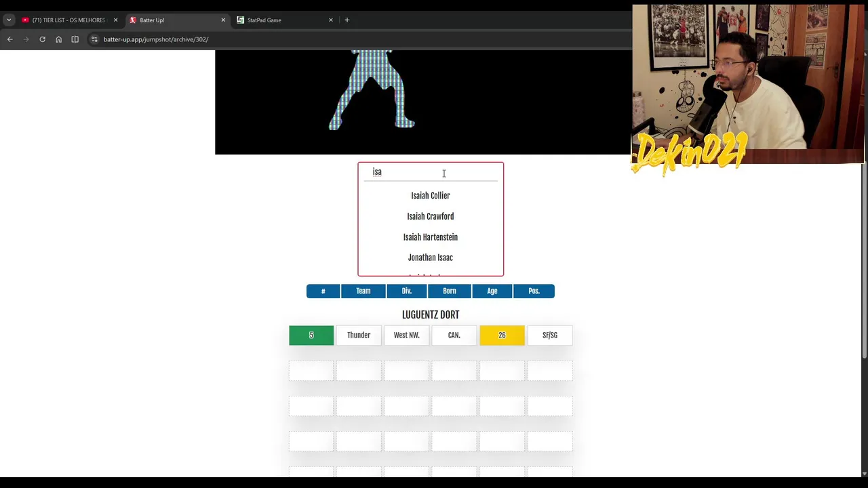Go back to the previous page
This screenshot has height=488, width=868.
tap(10, 39)
